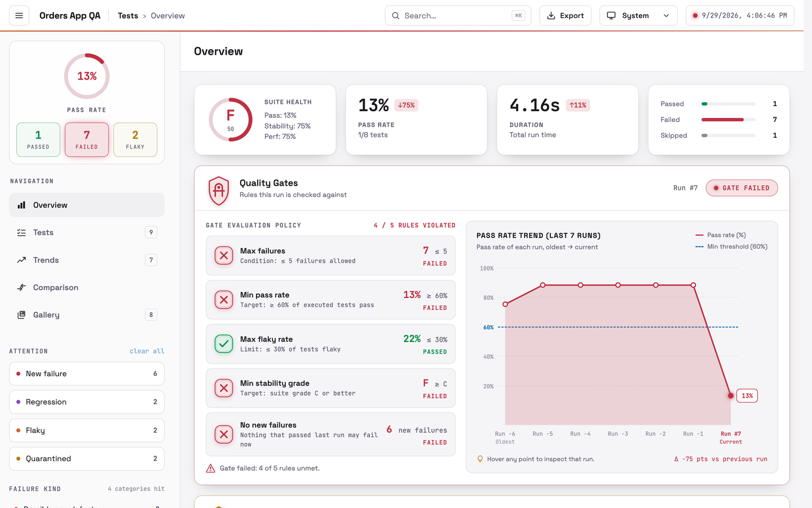Click the lightbulb hint icon under the chart
812x508 pixels.
[480, 459]
